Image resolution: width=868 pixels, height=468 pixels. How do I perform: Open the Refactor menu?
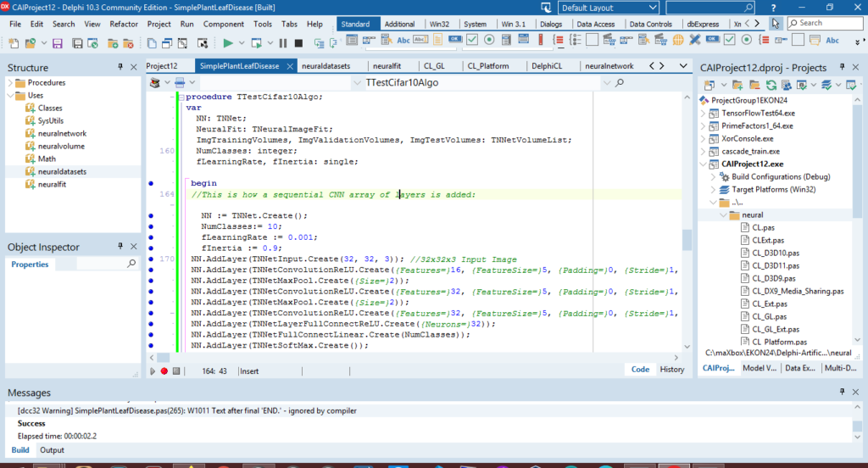coord(124,24)
